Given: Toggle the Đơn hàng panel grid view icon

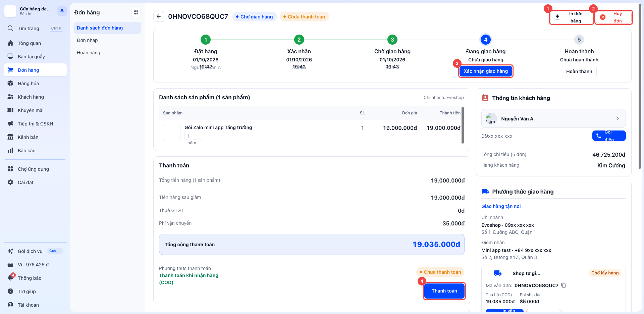Looking at the screenshot, I should (x=136, y=13).
